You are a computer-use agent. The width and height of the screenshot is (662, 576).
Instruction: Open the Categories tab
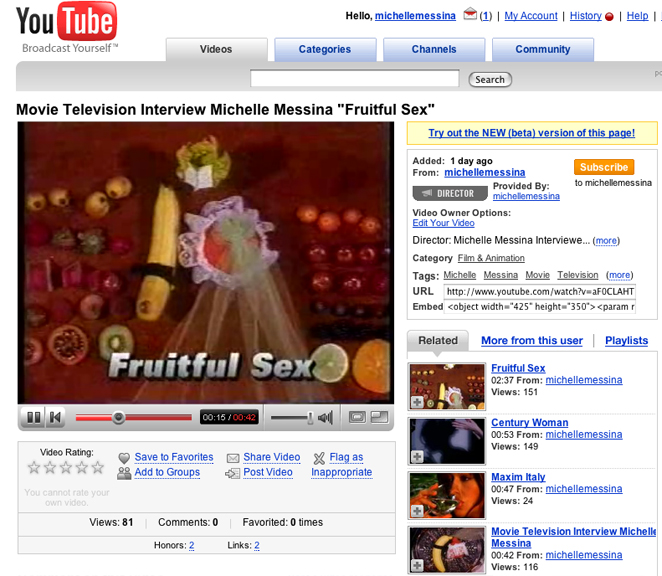pos(325,49)
